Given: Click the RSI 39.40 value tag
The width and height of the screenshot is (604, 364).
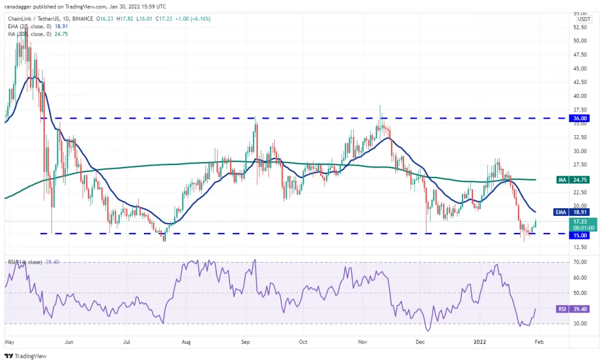Looking at the screenshot, I should [572, 309].
